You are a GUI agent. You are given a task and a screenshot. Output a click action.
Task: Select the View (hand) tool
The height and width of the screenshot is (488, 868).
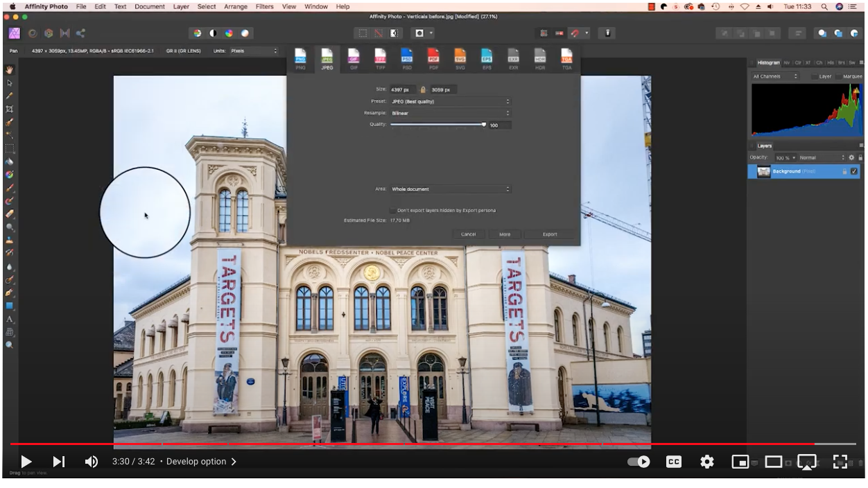click(10, 69)
